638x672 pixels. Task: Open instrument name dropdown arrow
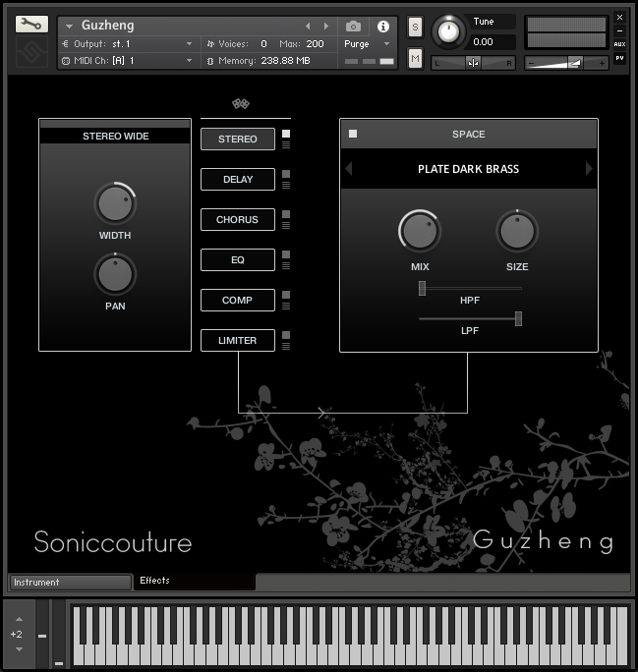[69, 27]
